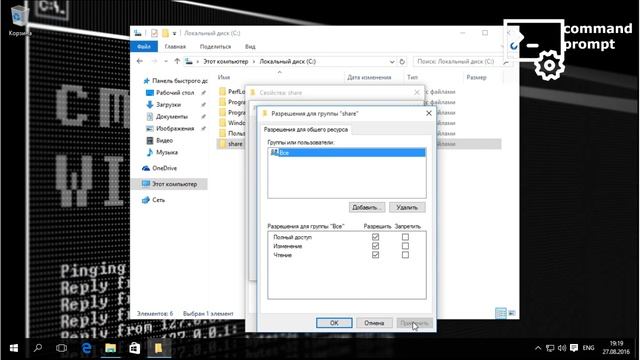Select the PerfLogs folder icon
The image size is (640, 360).
pos(222,91)
